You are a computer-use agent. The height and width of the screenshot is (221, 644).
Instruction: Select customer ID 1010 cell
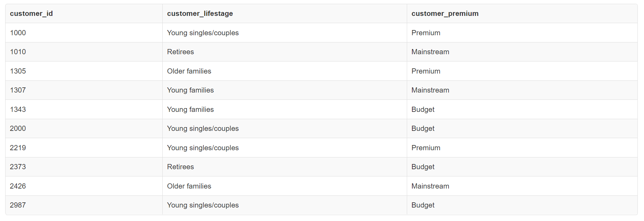(x=18, y=52)
